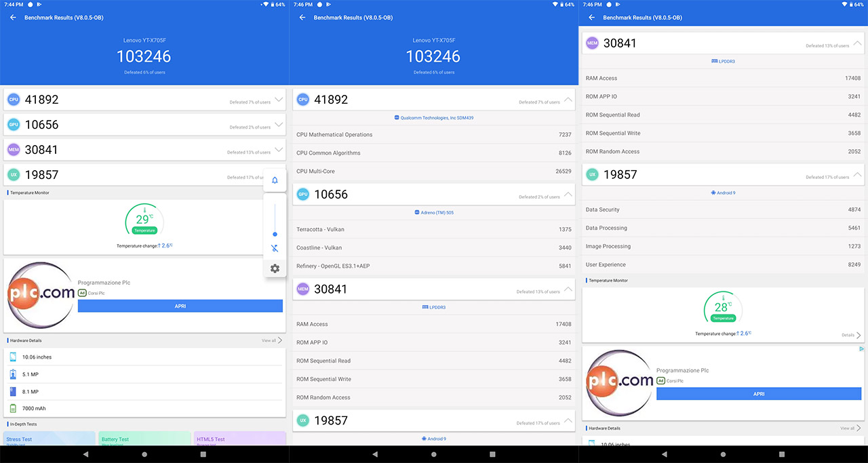Tap the UX badge in right screenshot
868x463 pixels.
coord(593,175)
